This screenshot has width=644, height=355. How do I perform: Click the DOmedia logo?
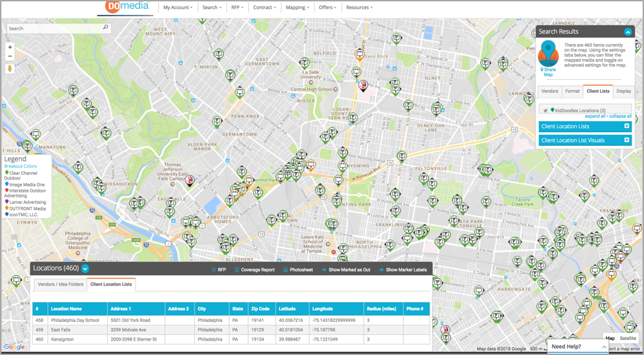coord(126,7)
